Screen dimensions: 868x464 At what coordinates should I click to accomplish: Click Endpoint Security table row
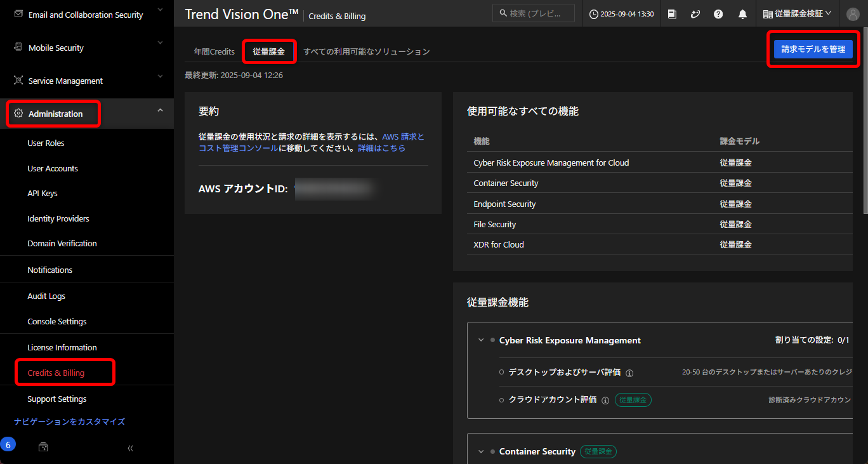(660, 204)
